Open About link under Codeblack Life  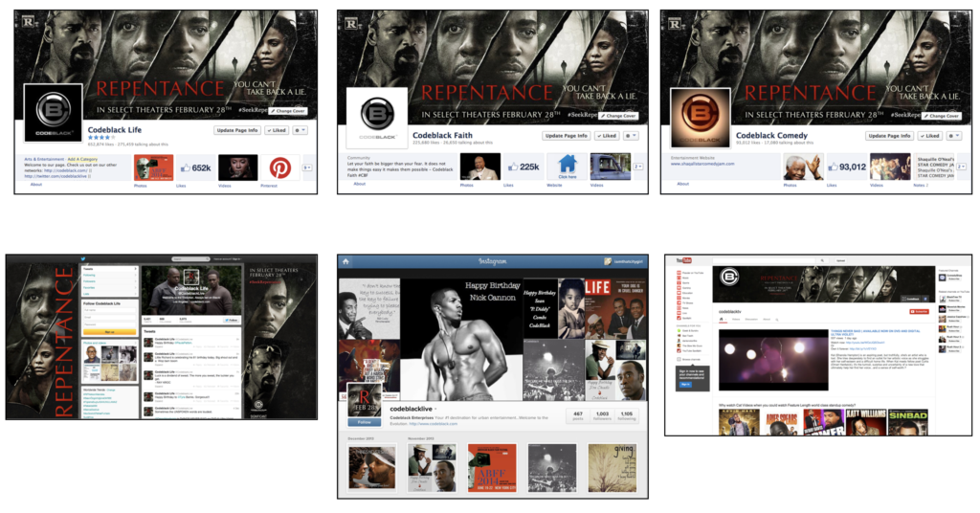(x=36, y=185)
